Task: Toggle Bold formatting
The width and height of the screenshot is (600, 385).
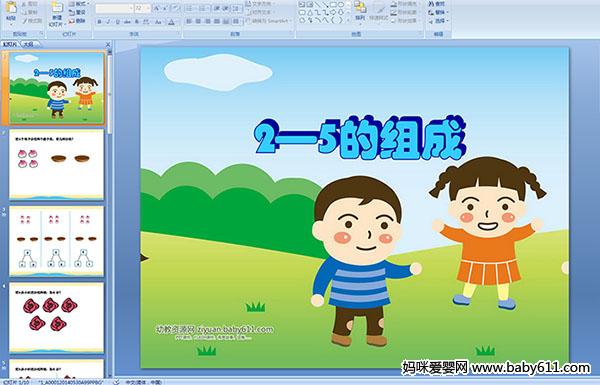Action: point(99,22)
